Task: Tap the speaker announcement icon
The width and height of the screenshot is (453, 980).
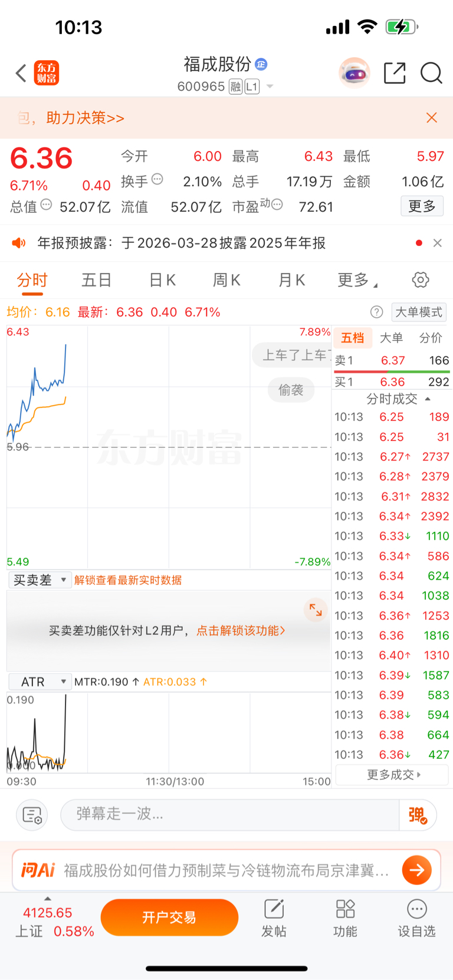Action: coord(19,243)
